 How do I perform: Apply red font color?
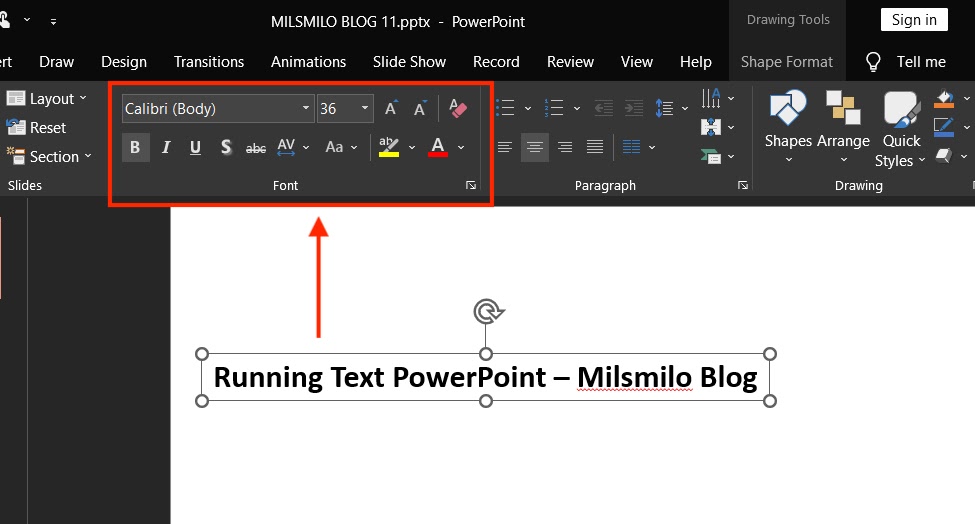point(438,147)
